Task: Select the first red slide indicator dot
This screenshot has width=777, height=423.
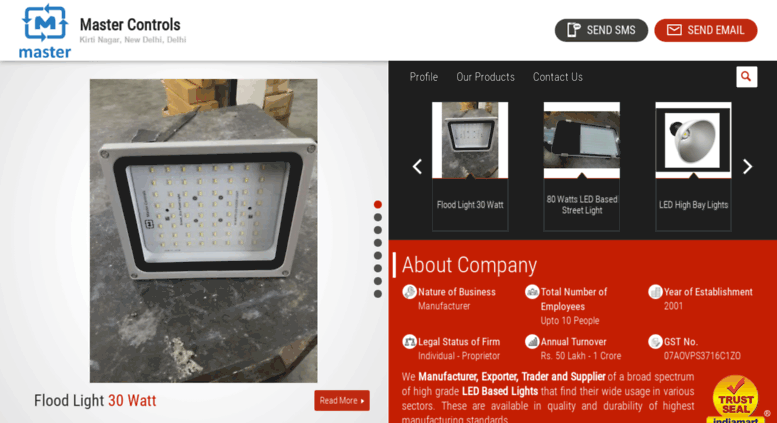Action: (x=378, y=205)
